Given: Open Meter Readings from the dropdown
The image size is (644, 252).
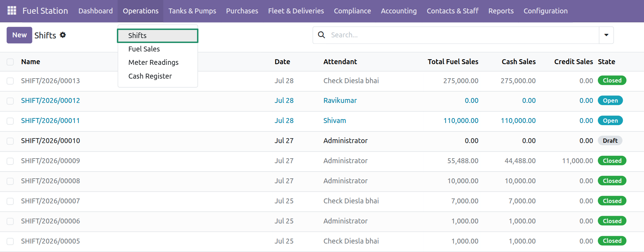Looking at the screenshot, I should [x=157, y=62].
